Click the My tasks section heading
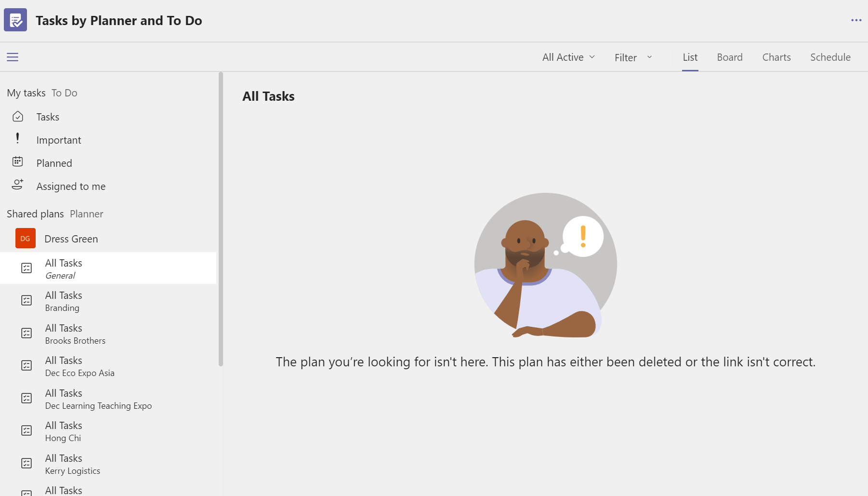Viewport: 868px width, 496px height. pos(26,93)
